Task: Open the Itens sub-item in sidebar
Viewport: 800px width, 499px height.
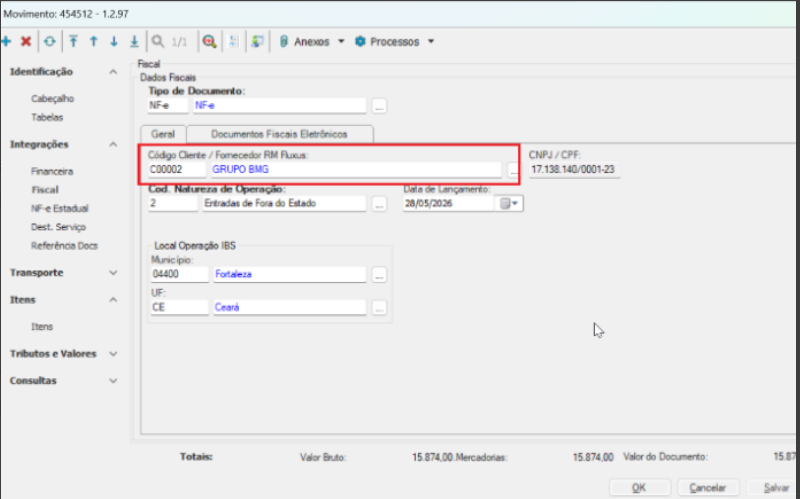Action: (42, 327)
